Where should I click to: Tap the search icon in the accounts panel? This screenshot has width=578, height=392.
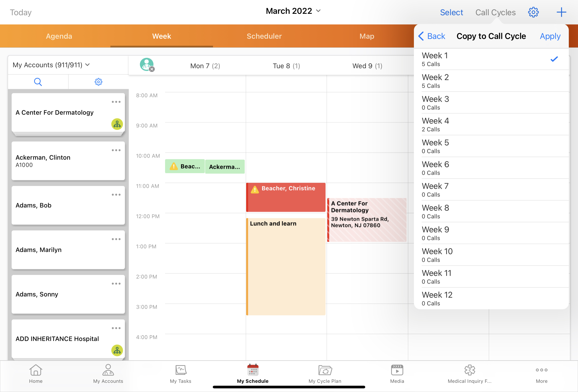click(x=38, y=82)
